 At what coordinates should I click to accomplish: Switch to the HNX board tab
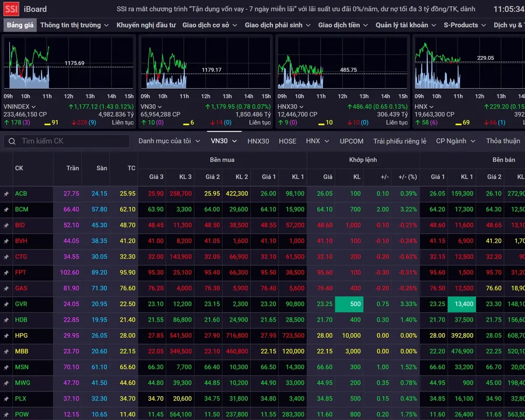tap(317, 141)
